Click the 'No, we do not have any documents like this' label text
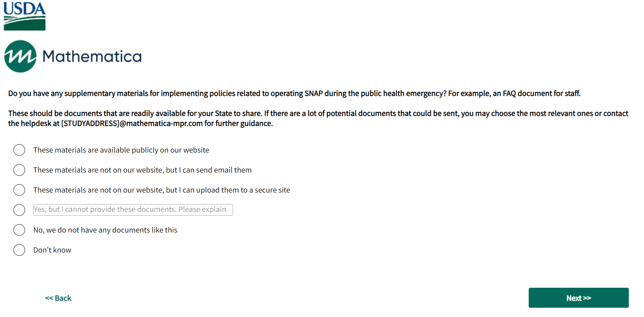 click(x=105, y=230)
